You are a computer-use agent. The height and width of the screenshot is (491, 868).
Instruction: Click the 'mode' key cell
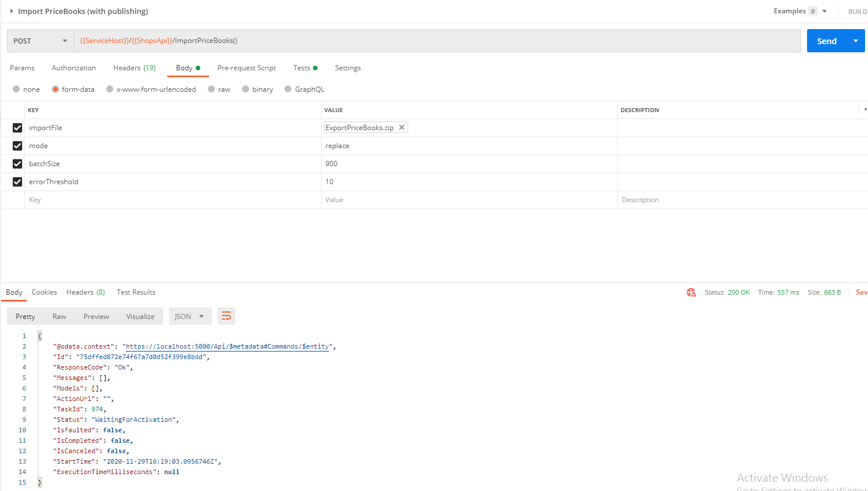(x=172, y=146)
